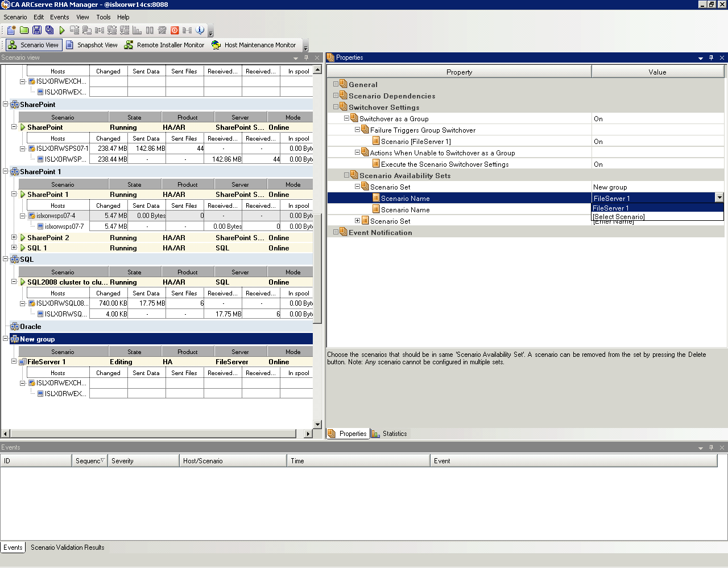Click the red power icon in toolbar
Image resolution: width=728 pixels, height=568 pixels.
click(x=175, y=30)
